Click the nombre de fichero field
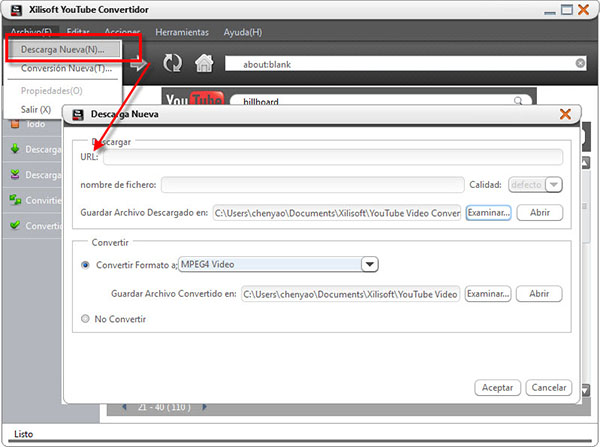 click(313, 184)
